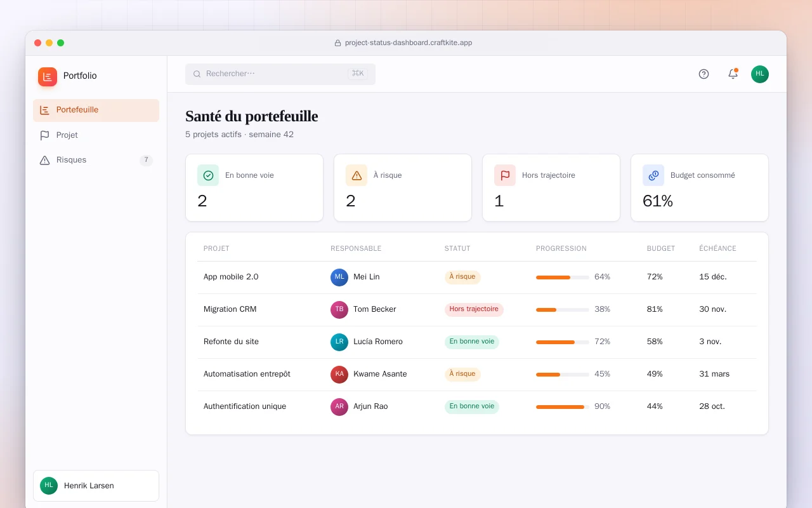Click Kwame Asante's KA avatar
The height and width of the screenshot is (508, 812).
pos(339,375)
